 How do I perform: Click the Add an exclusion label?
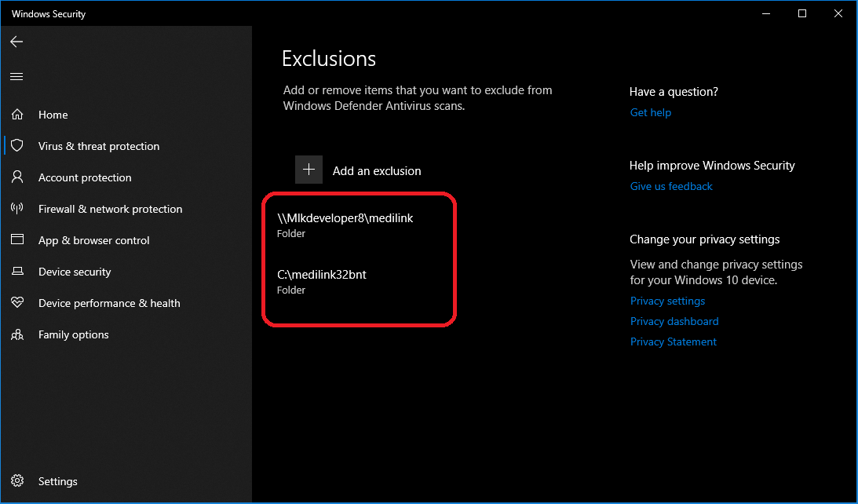(377, 170)
